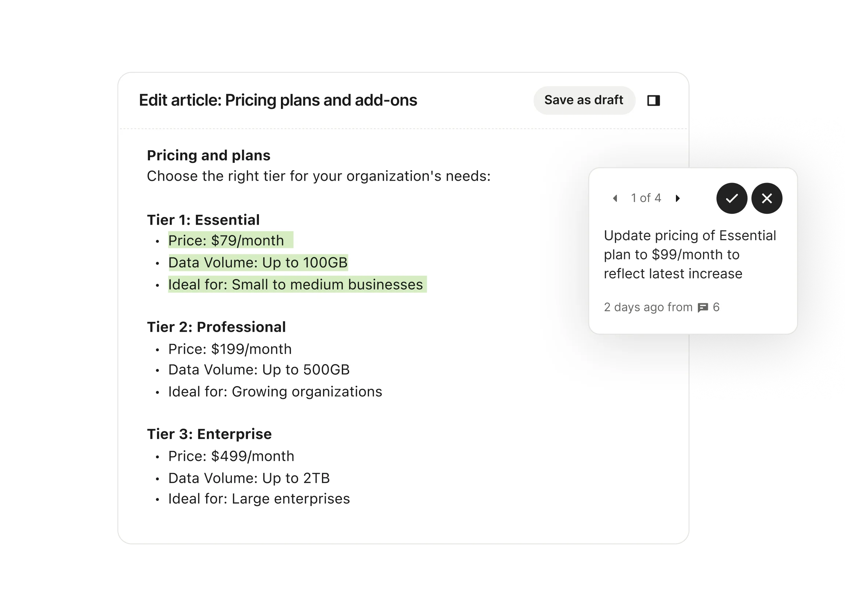Click the 1 of 4 suggestion counter

[645, 198]
